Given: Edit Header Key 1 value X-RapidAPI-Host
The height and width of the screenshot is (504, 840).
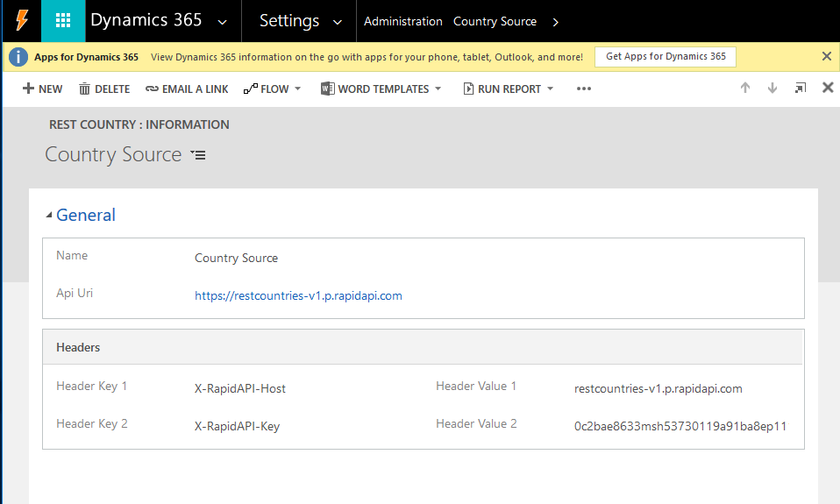Looking at the screenshot, I should click(240, 389).
